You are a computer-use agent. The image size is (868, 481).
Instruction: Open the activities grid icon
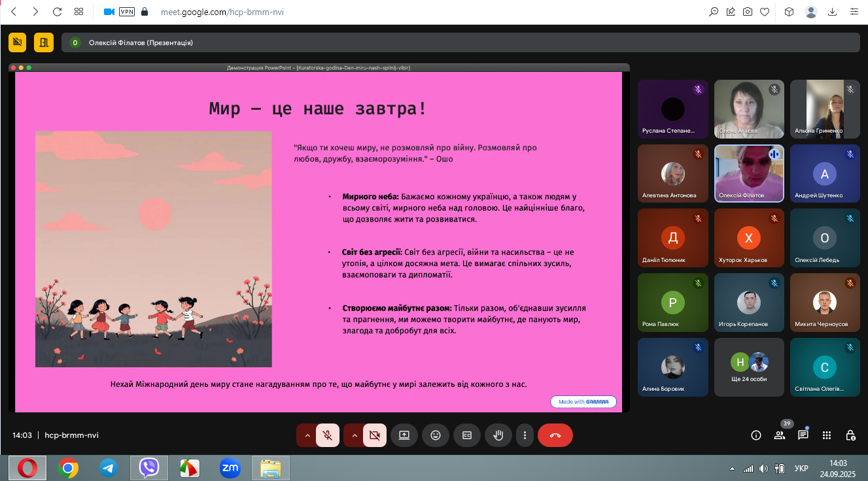pyautogui.click(x=827, y=435)
